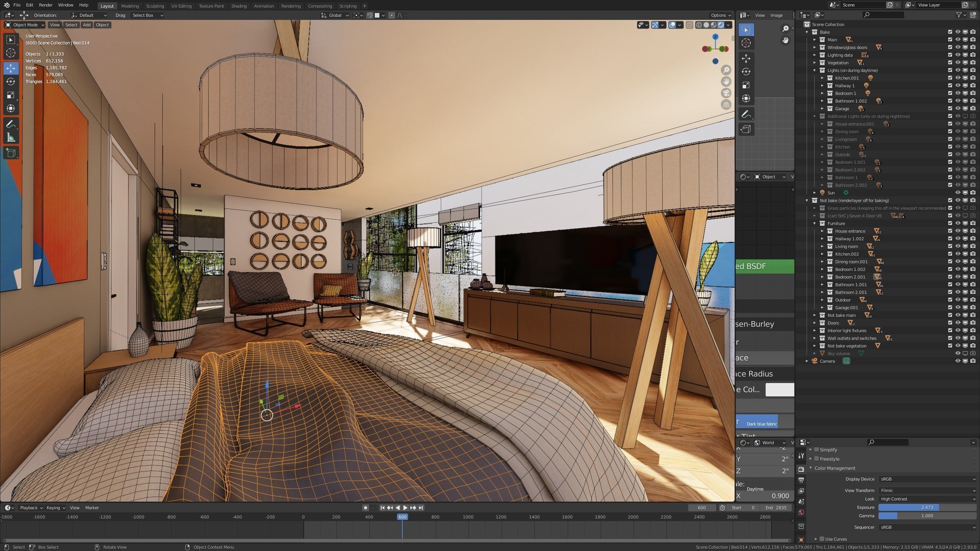Switch to rendered viewport shading sphere
The width and height of the screenshot is (980, 551).
pyautogui.click(x=721, y=25)
